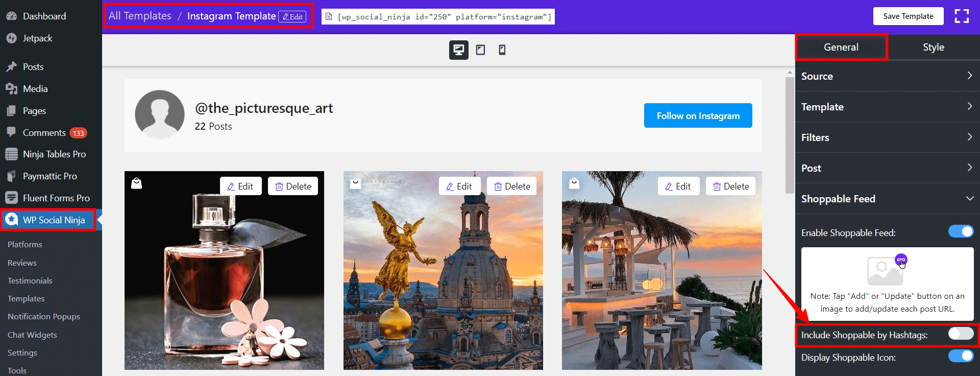Expand the Post section
Image resolution: width=980 pixels, height=376 pixels.
pyautogui.click(x=887, y=168)
